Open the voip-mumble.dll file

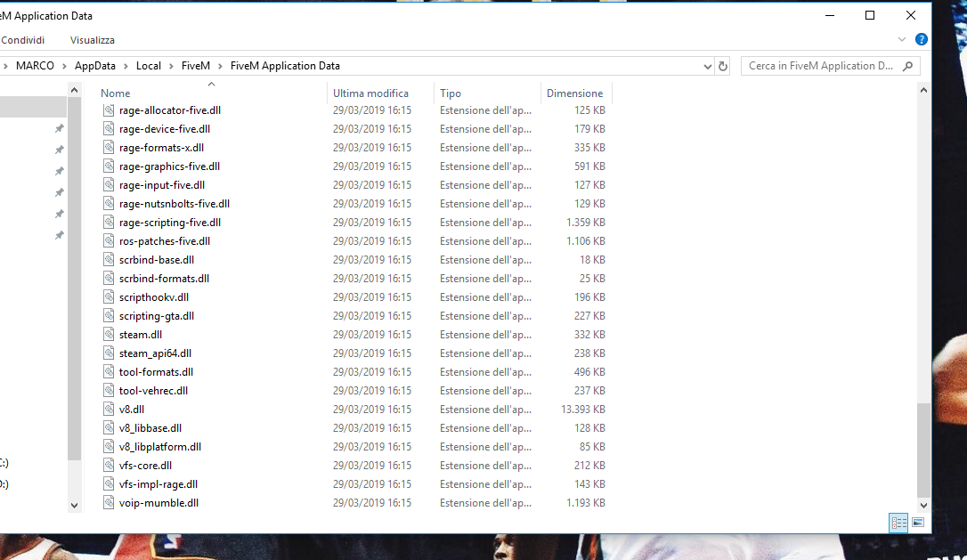(x=158, y=502)
